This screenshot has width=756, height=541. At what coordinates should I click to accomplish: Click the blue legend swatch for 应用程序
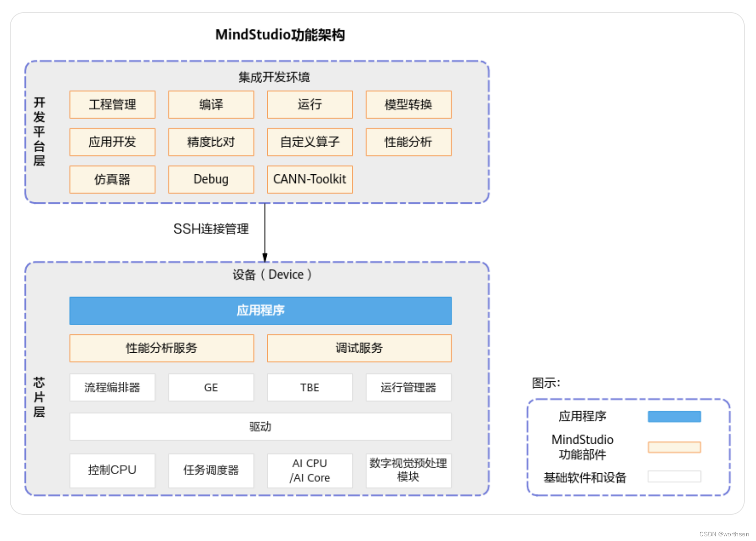point(674,416)
